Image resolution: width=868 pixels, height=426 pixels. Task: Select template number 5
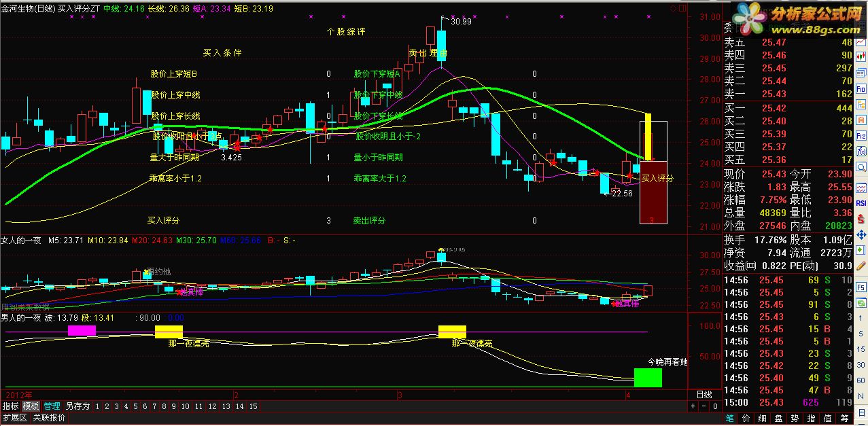click(x=136, y=406)
